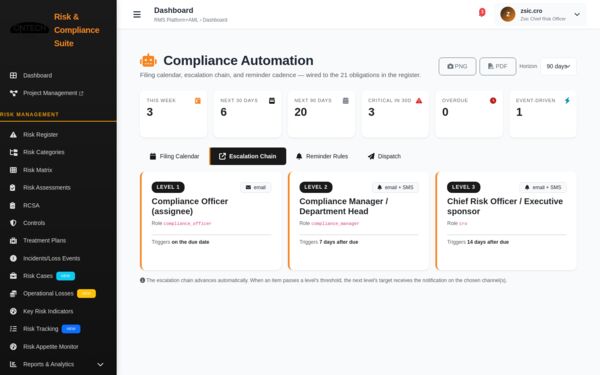
Task: Click the Risk Cases briefcase icon
Action: (13, 276)
